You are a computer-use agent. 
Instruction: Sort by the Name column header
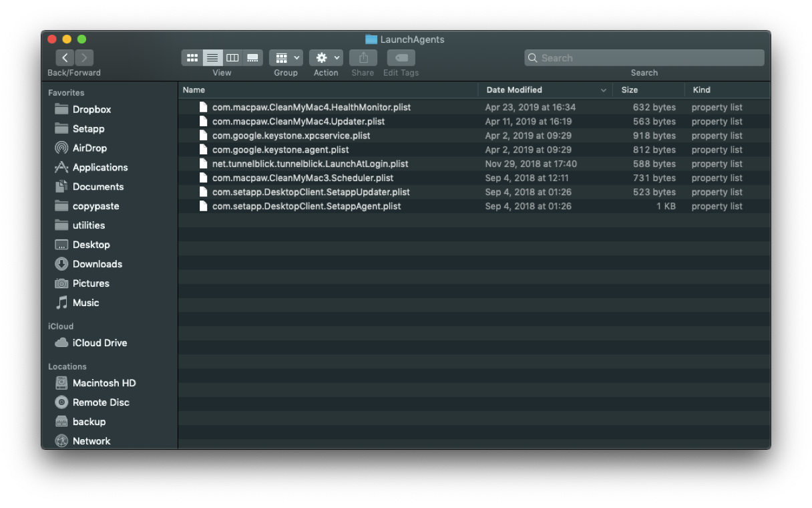tap(328, 90)
